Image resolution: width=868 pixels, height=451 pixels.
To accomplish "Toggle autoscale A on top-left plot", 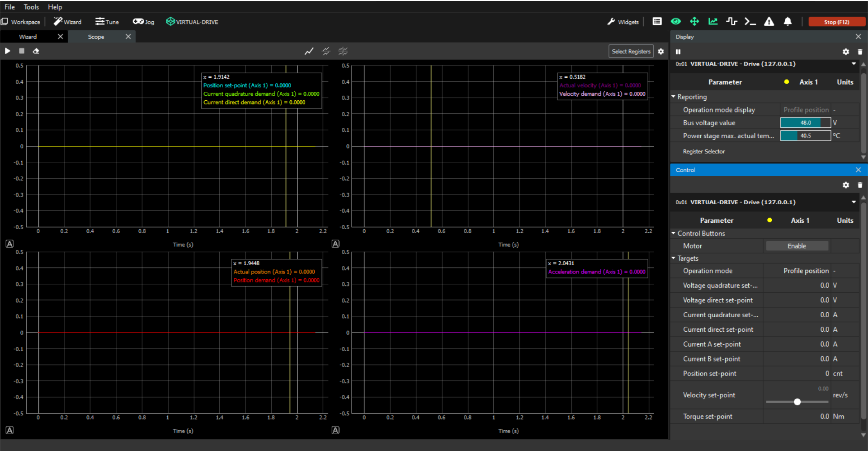I will [9, 244].
